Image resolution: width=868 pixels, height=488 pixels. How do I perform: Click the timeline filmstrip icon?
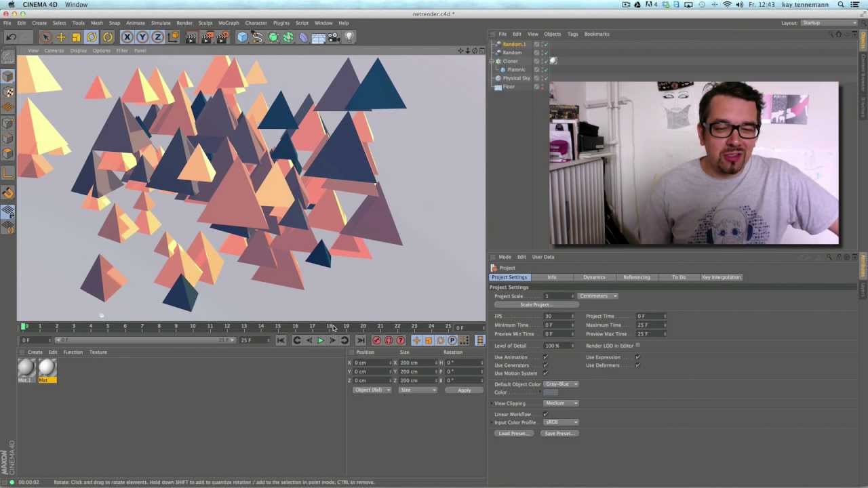[480, 340]
